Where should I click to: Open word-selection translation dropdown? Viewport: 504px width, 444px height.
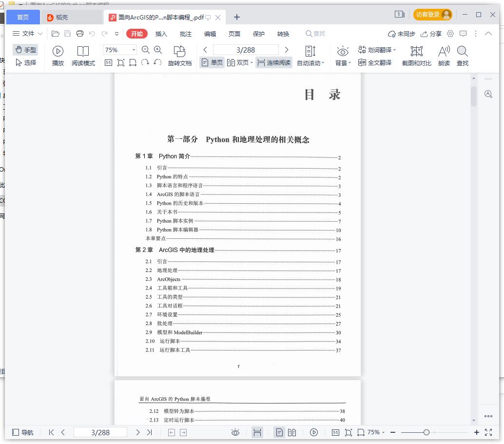[x=377, y=50]
